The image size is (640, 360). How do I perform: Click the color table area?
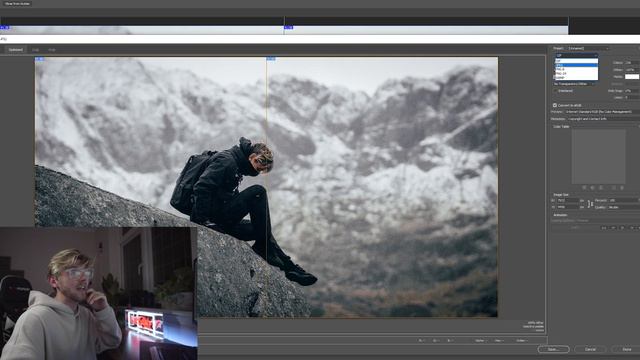point(598,157)
